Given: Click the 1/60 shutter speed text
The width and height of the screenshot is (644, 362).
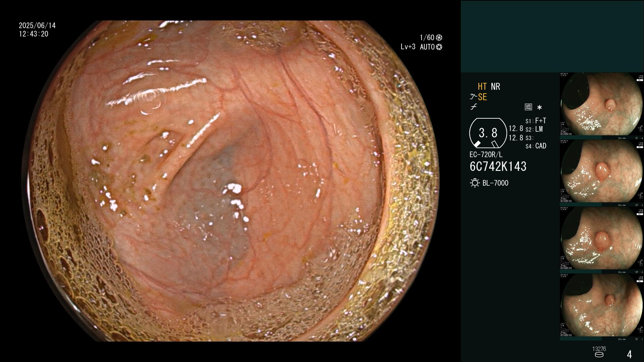Looking at the screenshot, I should click(x=427, y=38).
